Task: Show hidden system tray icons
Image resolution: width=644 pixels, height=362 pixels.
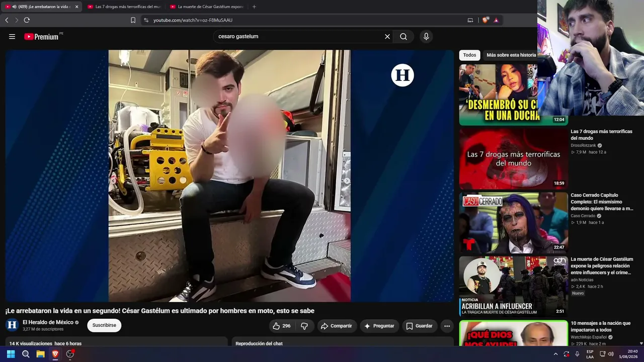Action: (x=555, y=354)
